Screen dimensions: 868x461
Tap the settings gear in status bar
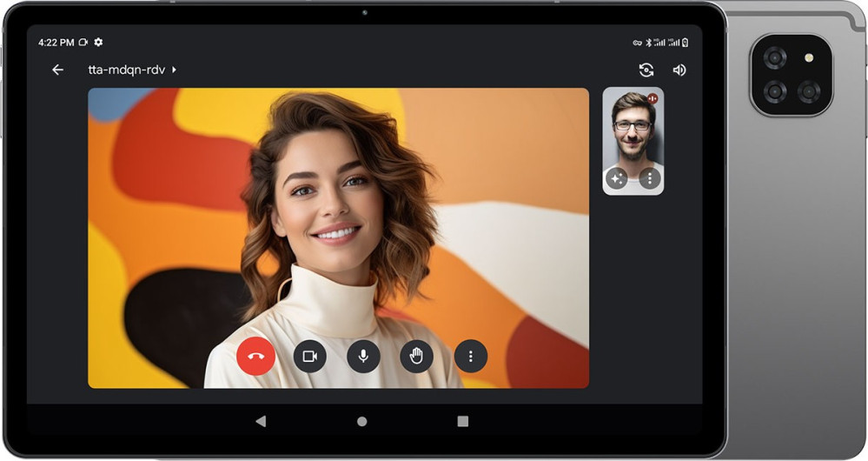coord(98,42)
